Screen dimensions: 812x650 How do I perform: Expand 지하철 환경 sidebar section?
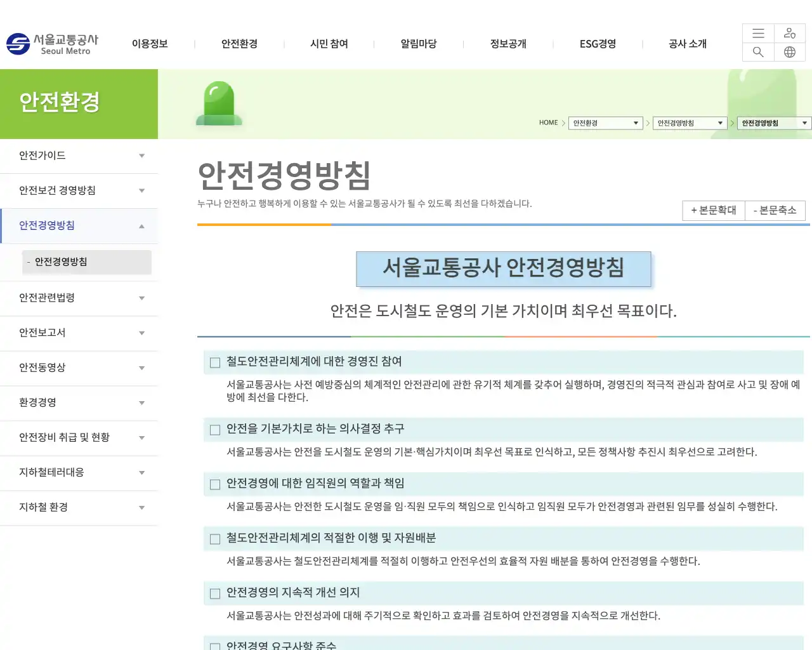[x=79, y=507]
